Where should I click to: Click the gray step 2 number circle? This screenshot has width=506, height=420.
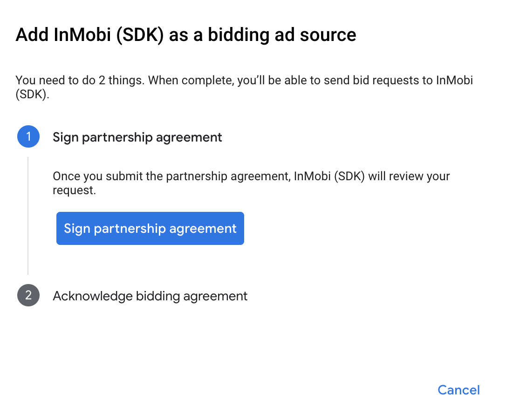pos(28,296)
